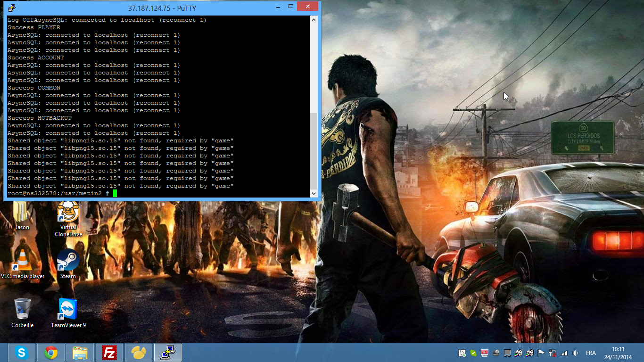Click the "Success PLAYER" terminal line
644x362 pixels.
(34, 27)
